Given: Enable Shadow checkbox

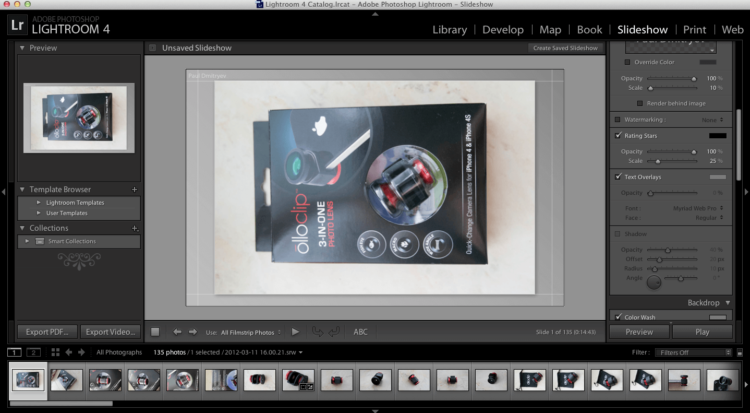Looking at the screenshot, I should point(618,234).
